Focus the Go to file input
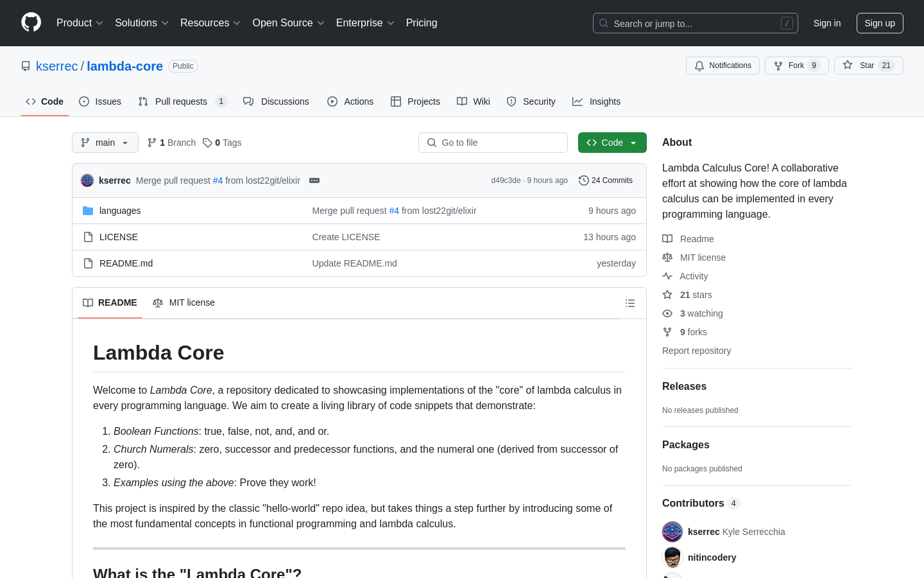 click(x=493, y=143)
